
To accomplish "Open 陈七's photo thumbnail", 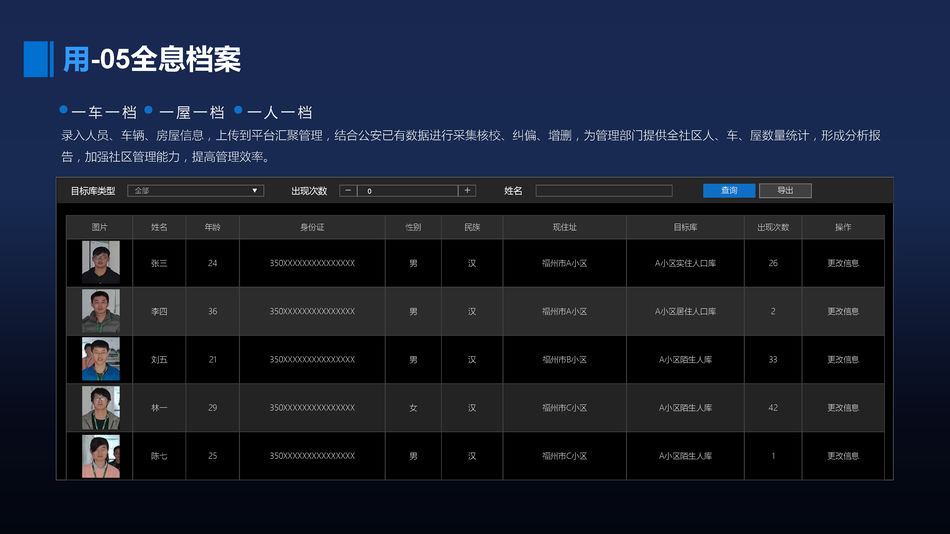I will pos(100,456).
